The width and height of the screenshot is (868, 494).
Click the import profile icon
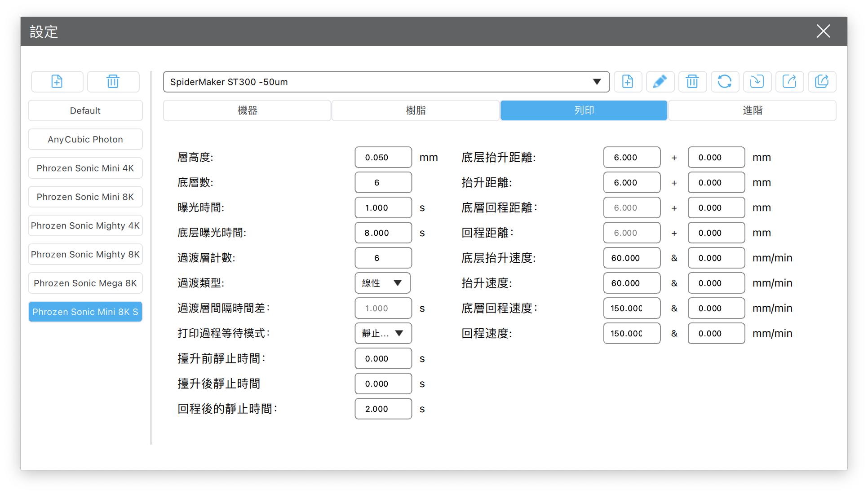pyautogui.click(x=757, y=82)
